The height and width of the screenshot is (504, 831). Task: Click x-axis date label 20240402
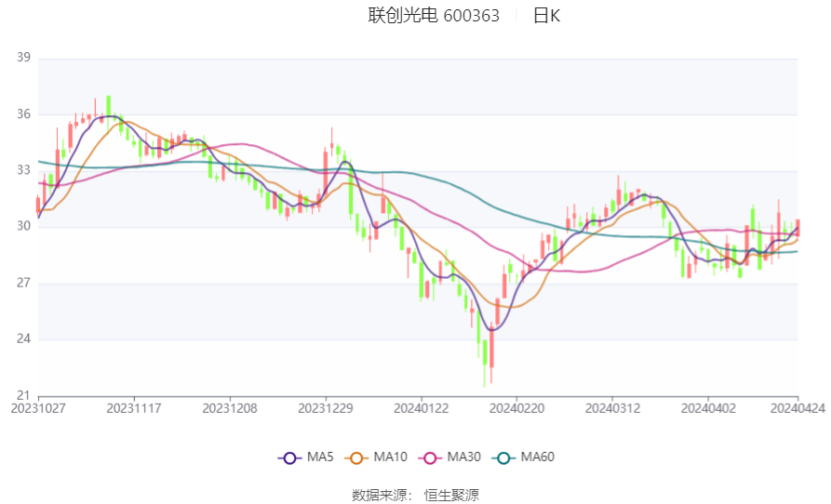[708, 409]
